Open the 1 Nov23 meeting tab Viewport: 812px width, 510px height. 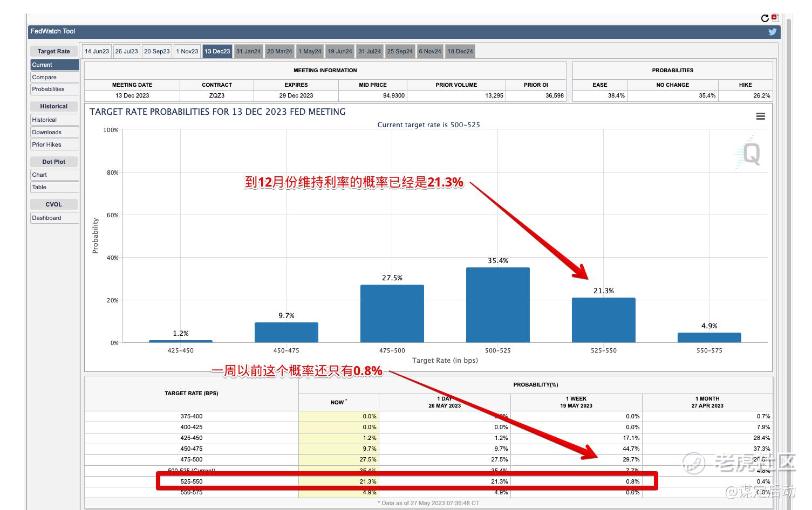[x=187, y=51]
